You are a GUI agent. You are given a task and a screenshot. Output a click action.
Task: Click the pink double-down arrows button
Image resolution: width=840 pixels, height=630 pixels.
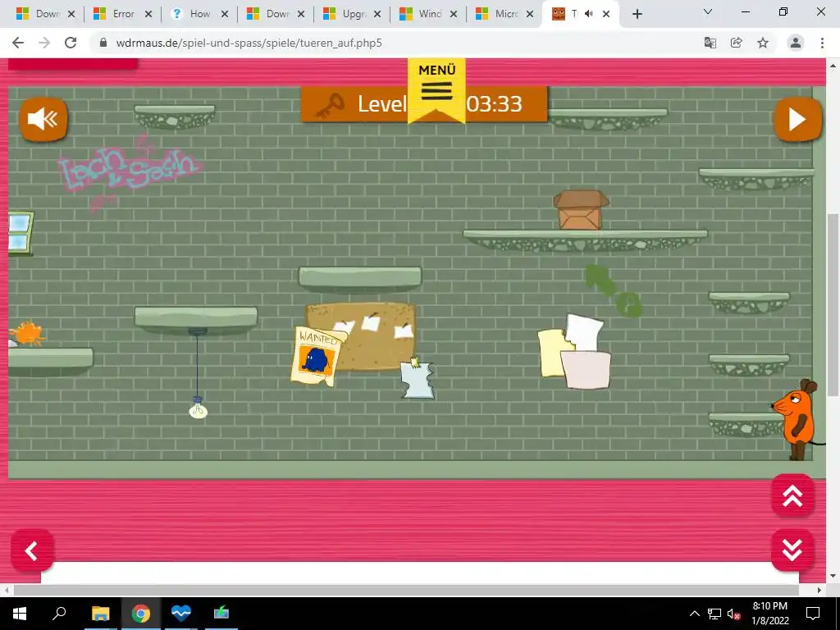pos(793,550)
